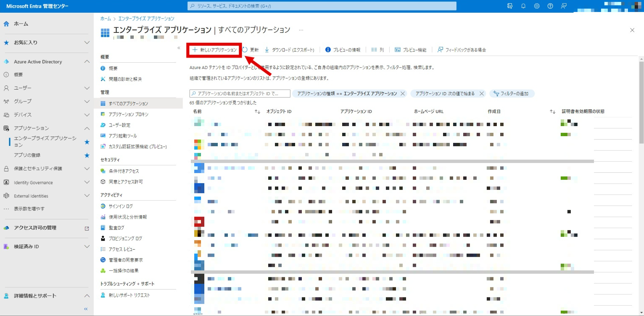The image size is (644, 316).
Task: Open 概要 in the blade menu
Action: [x=113, y=68]
